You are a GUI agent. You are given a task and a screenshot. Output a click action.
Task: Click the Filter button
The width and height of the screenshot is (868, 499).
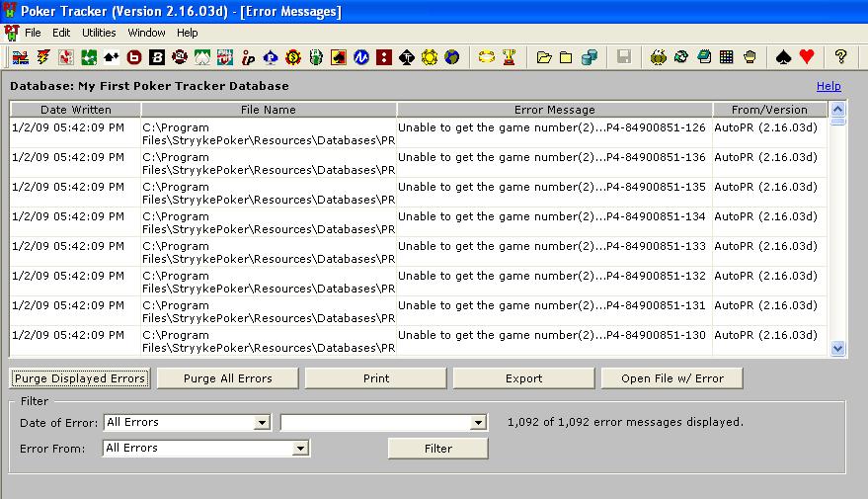[437, 449]
